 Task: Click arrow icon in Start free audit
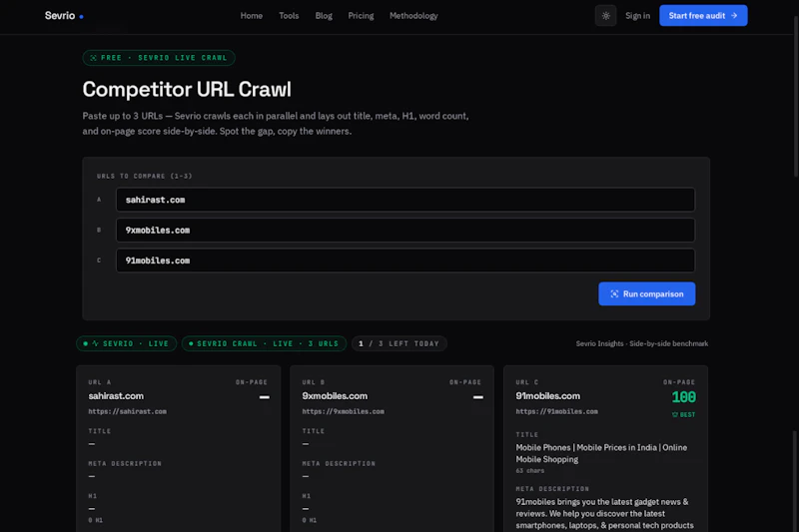coord(734,16)
